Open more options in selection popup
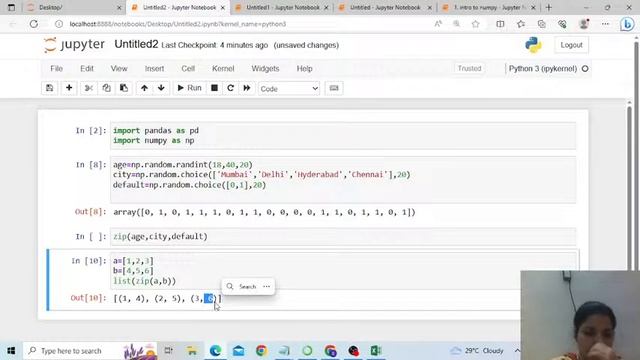Screen dimensions: 640x360 (267, 287)
